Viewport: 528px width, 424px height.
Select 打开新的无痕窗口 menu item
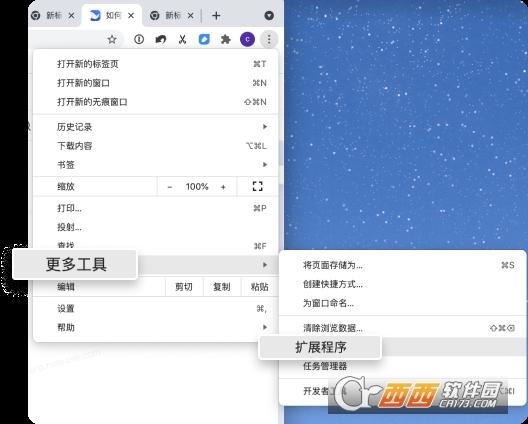(x=156, y=102)
